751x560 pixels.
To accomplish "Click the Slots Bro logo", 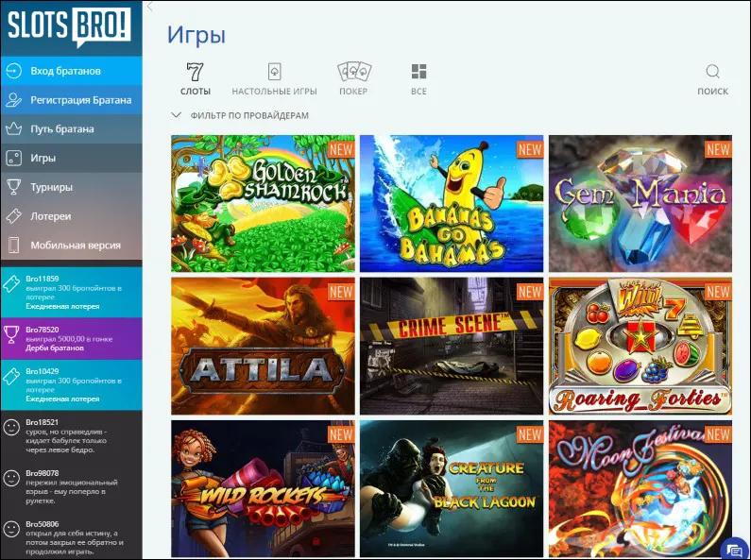I will pyautogui.click(x=71, y=27).
